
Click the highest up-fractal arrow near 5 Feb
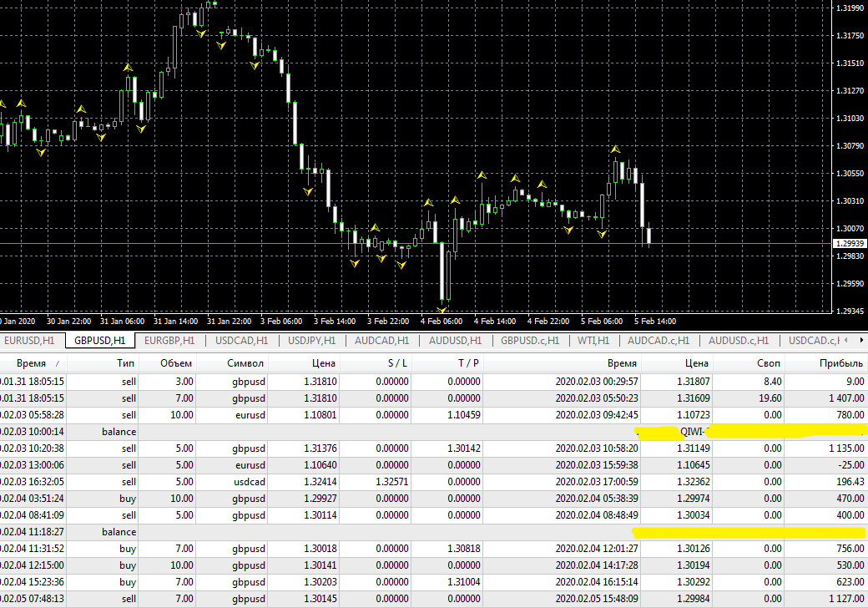click(615, 149)
